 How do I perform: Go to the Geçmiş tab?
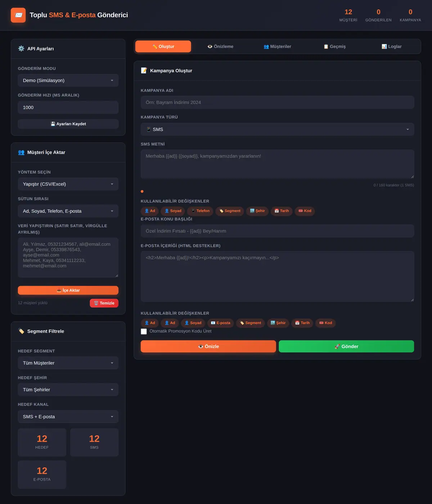334,46
